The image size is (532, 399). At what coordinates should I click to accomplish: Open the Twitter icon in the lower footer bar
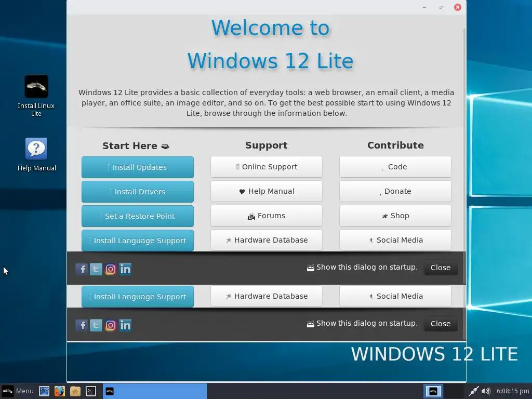pyautogui.click(x=96, y=325)
